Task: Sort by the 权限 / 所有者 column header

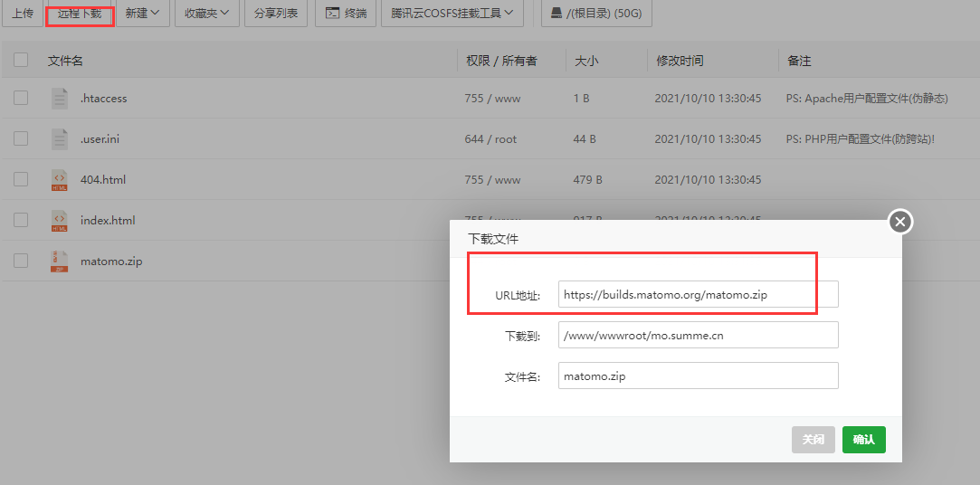Action: coord(502,61)
